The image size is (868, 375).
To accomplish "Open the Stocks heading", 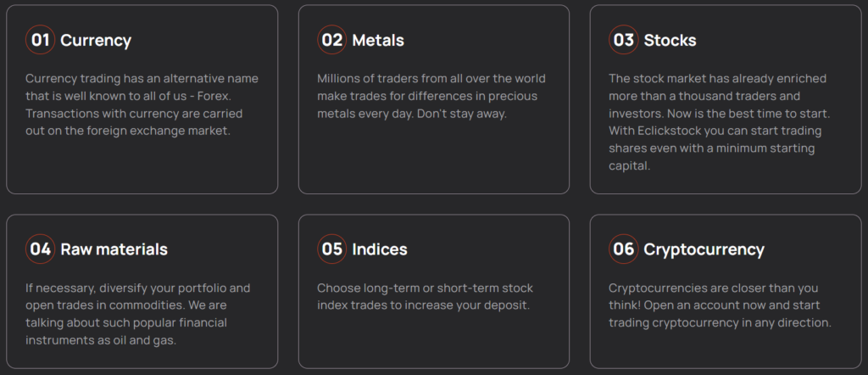I will (x=670, y=40).
